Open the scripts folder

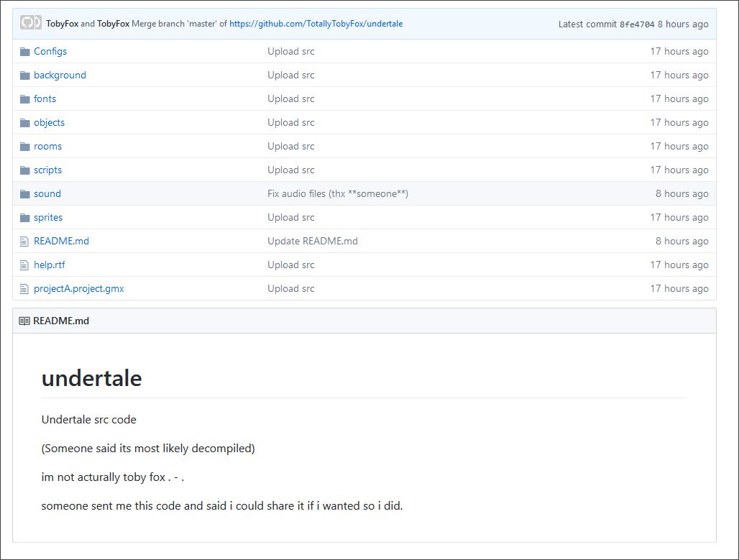click(47, 170)
